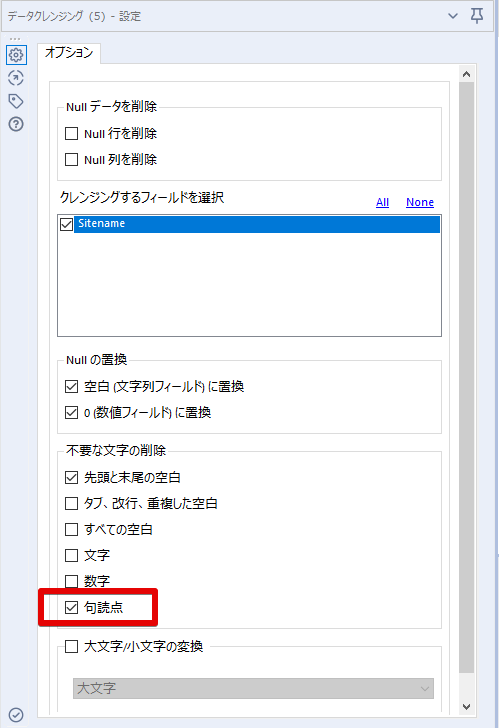Screen dimensions: 499x728
Task: Click the None link for fields
Action: [x=420, y=202]
